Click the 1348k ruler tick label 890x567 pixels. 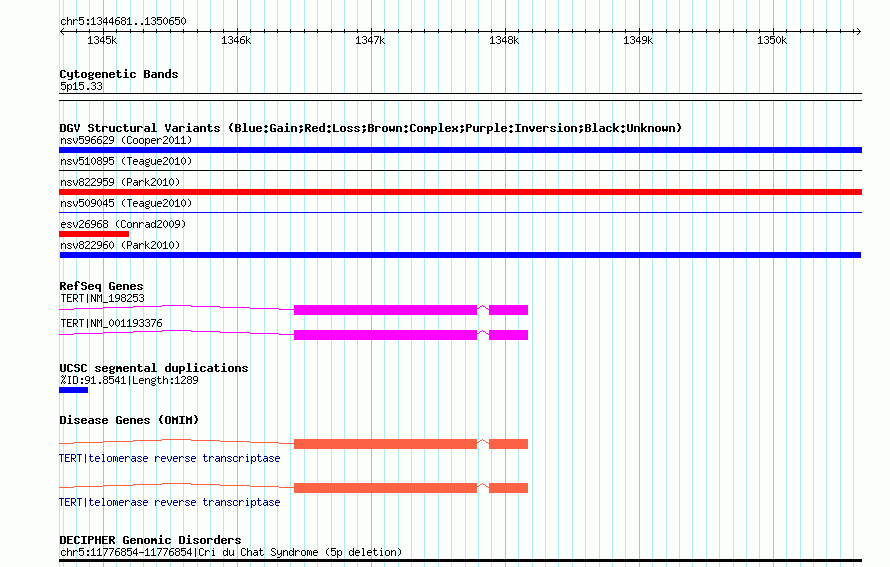click(x=504, y=40)
